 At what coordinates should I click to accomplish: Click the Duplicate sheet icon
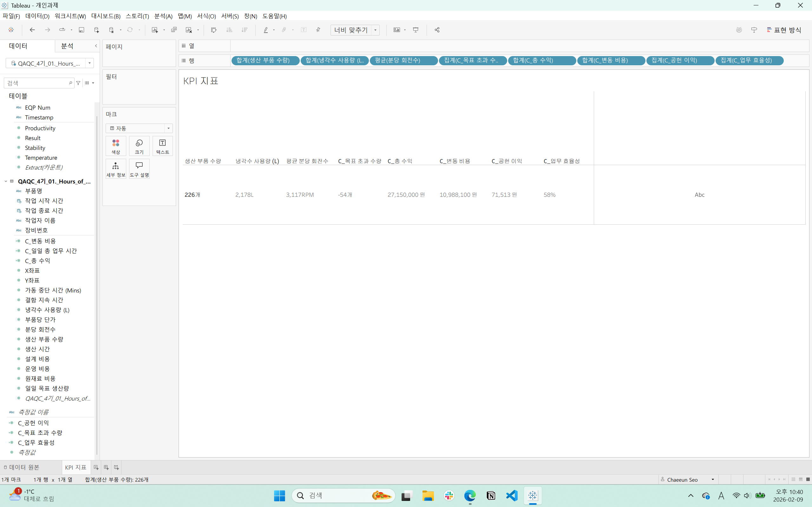(174, 30)
